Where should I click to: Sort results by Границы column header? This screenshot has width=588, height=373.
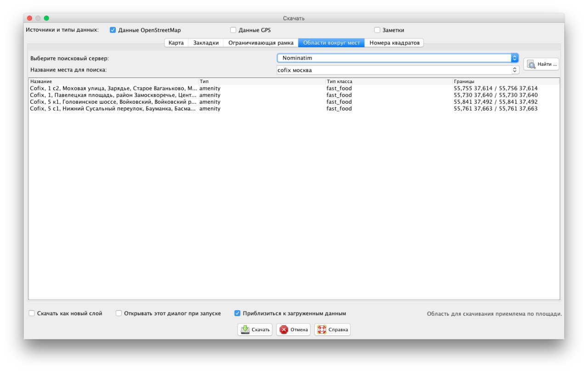click(x=506, y=81)
